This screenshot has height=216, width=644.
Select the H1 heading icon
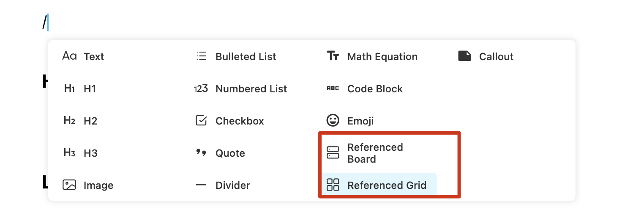click(69, 88)
